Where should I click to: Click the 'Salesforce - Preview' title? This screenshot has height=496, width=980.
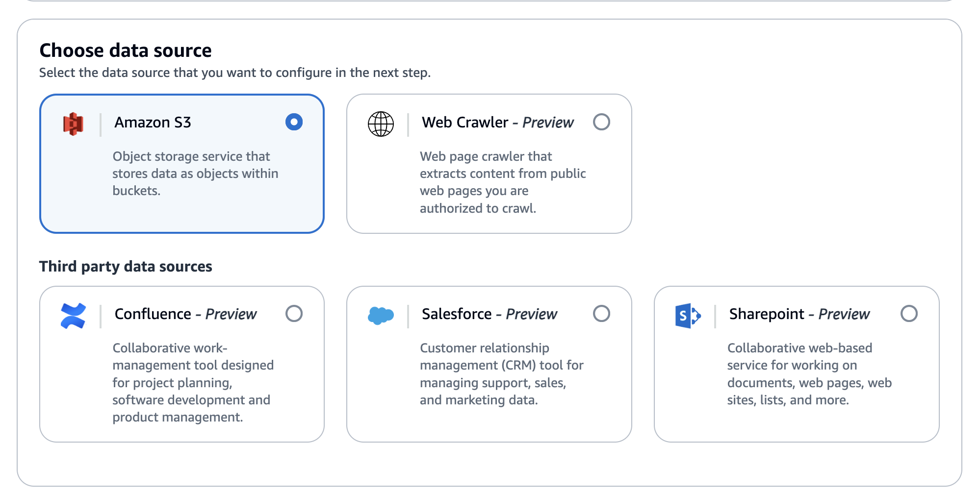[x=490, y=314]
